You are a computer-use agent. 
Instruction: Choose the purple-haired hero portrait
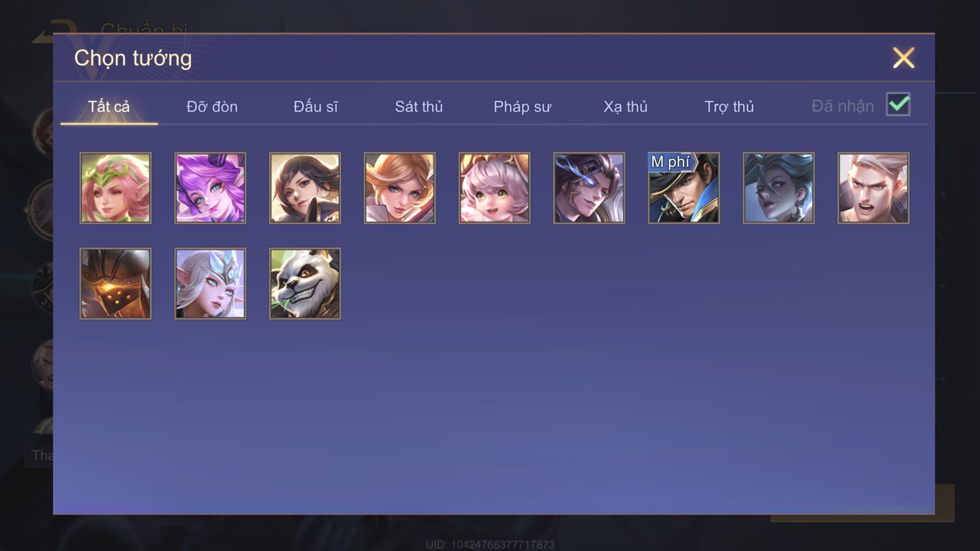tap(210, 188)
